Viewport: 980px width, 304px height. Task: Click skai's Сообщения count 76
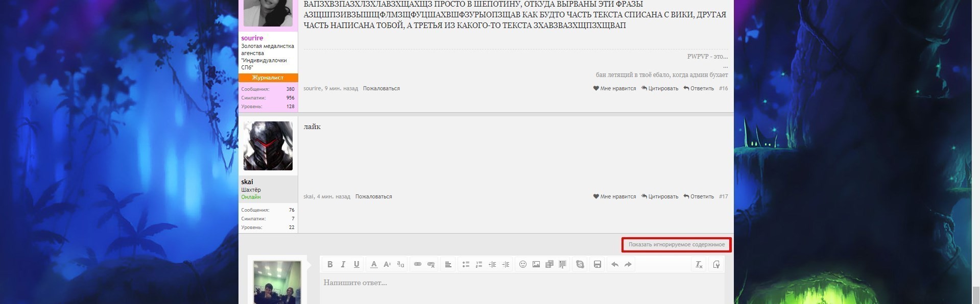pyautogui.click(x=292, y=210)
